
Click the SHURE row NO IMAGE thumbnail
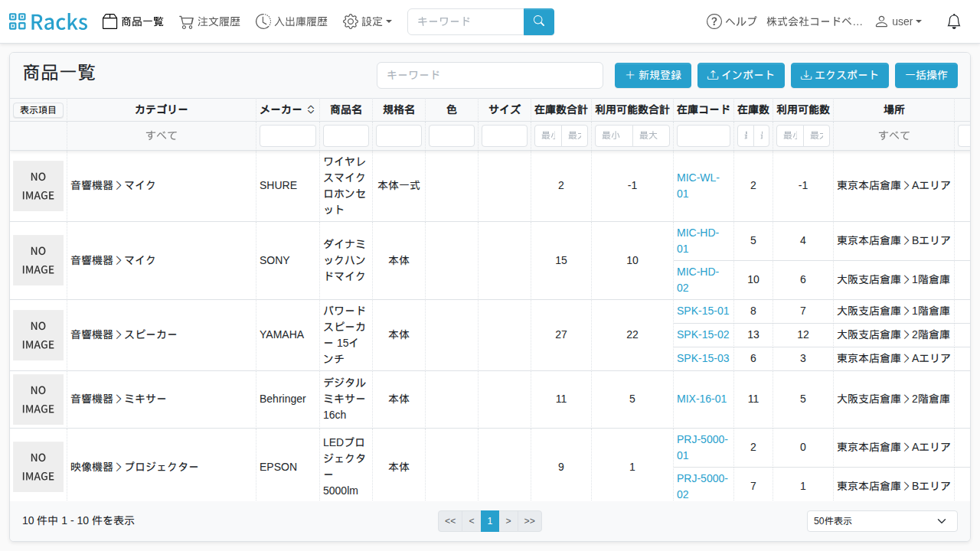click(x=38, y=186)
